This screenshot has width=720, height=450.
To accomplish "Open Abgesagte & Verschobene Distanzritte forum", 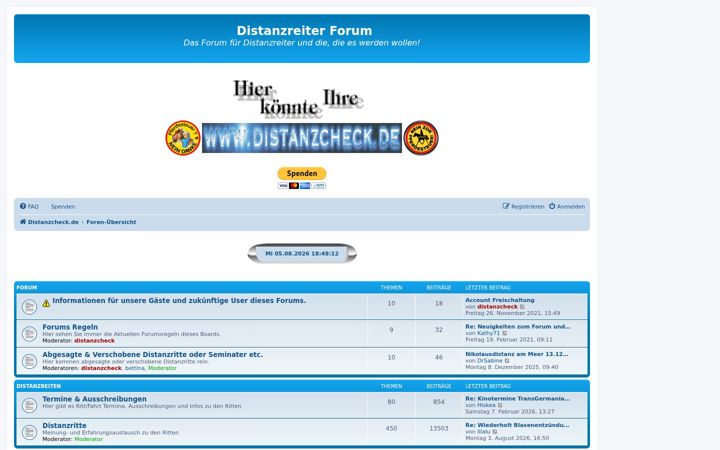I will (152, 354).
